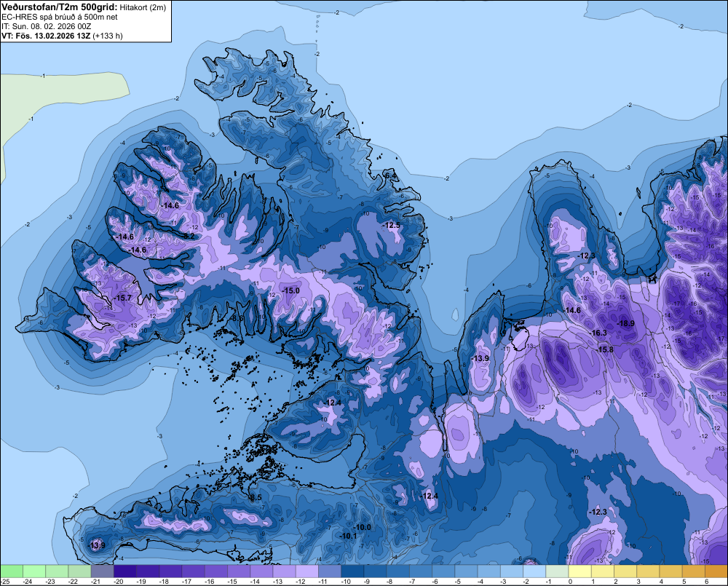Click the -6.4 temperature label near the coast
Viewport: 728px width, 586px height.
click(390, 175)
